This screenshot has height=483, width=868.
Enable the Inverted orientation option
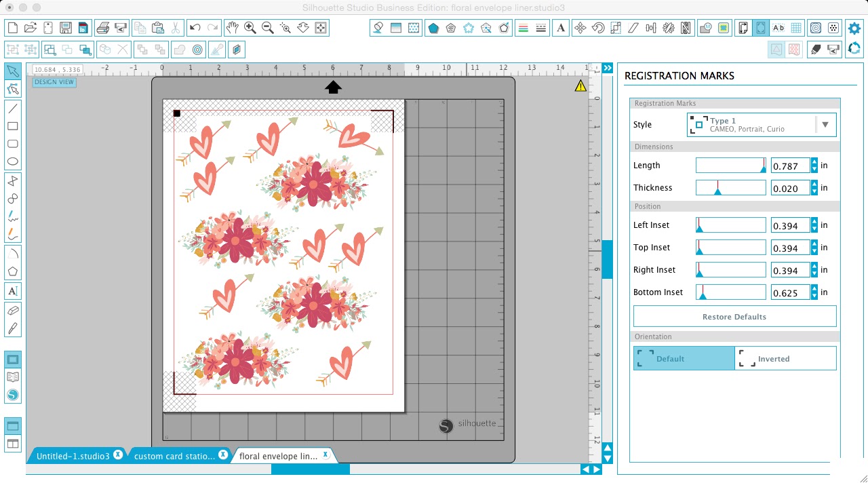[x=786, y=358]
